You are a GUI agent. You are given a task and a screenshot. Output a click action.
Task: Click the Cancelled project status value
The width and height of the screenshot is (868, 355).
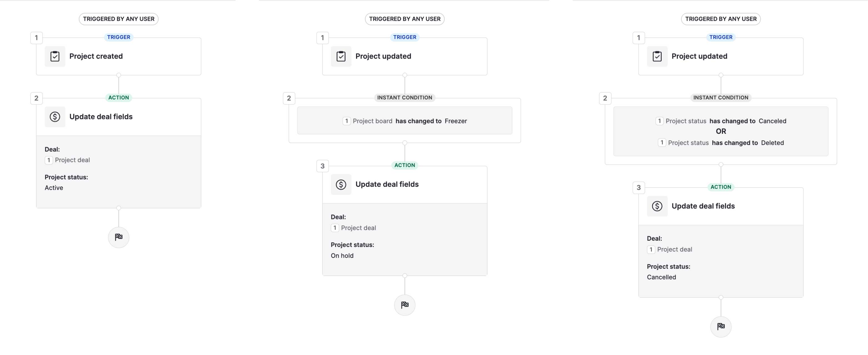tap(661, 277)
